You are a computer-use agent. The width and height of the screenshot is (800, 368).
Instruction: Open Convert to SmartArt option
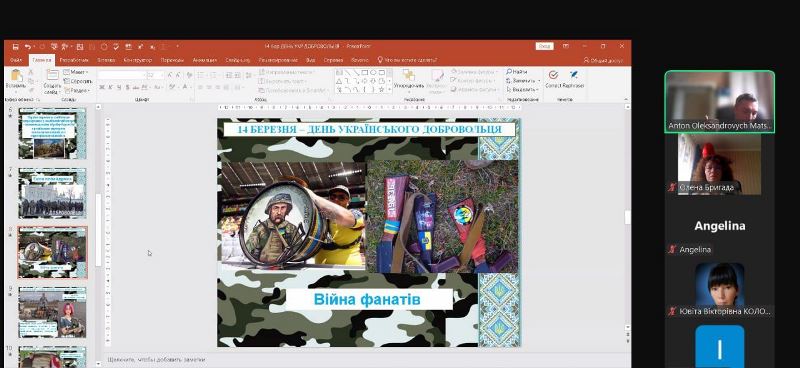293,90
